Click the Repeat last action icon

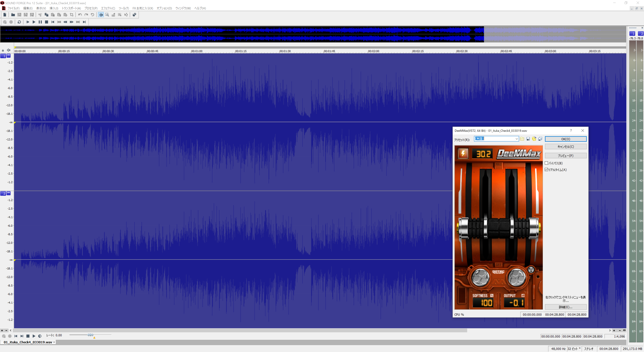[93, 15]
